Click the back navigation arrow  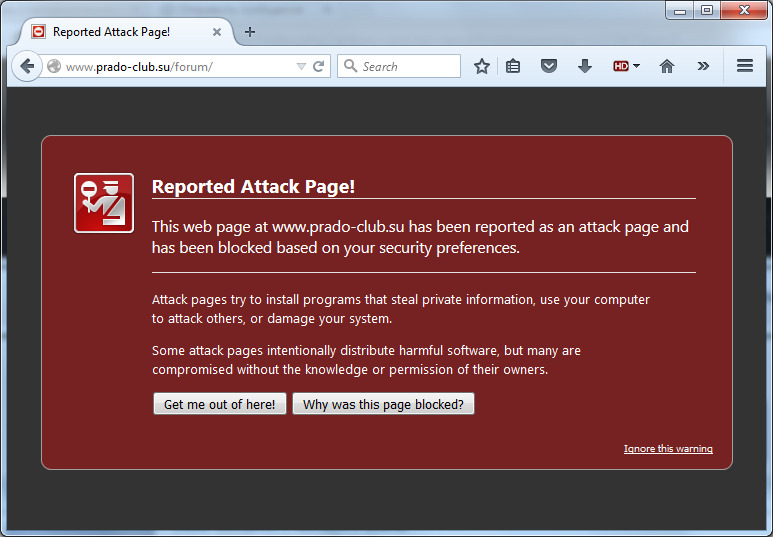[x=27, y=67]
